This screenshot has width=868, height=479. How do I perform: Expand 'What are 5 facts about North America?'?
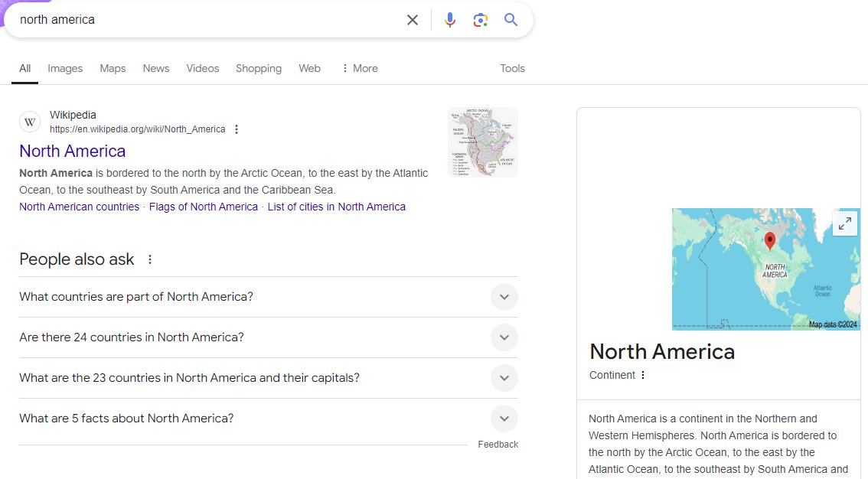point(269,418)
